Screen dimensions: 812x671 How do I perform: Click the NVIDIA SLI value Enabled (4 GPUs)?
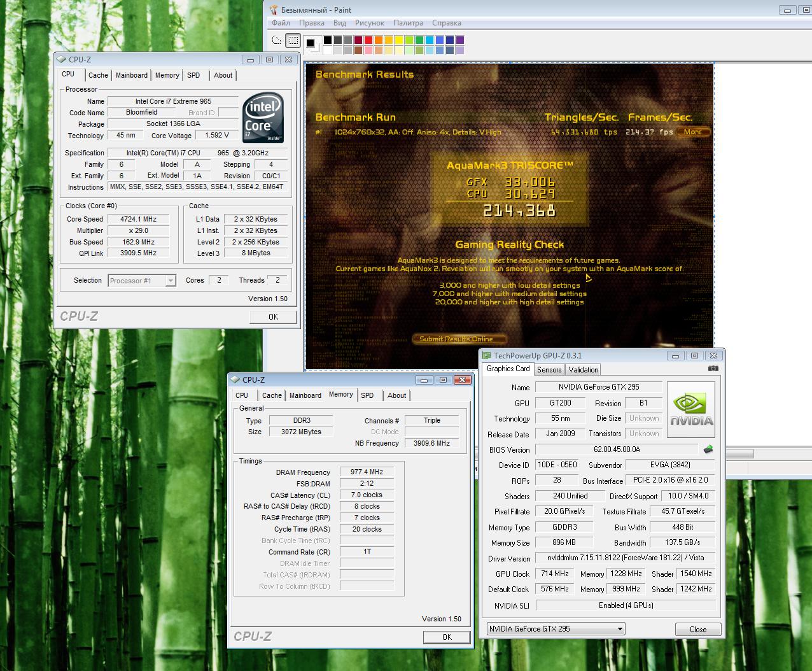pyautogui.click(x=626, y=605)
